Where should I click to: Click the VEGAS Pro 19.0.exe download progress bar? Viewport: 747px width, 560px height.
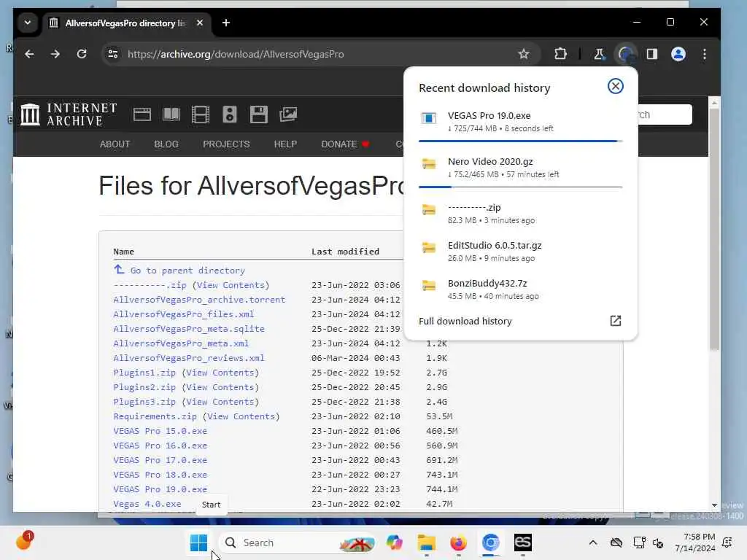pyautogui.click(x=520, y=141)
